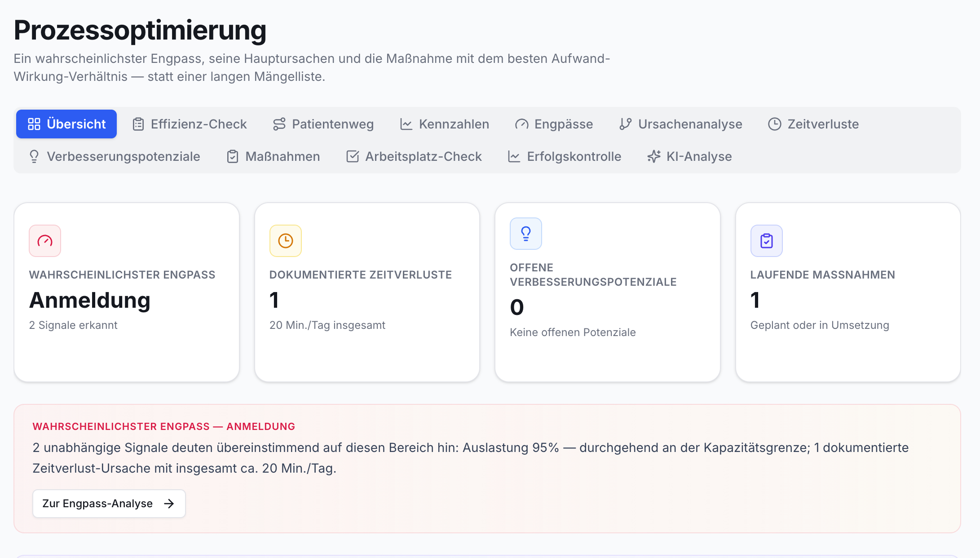This screenshot has width=980, height=558.
Task: Click the '20 Min./Tag insgesamt' text
Action: [x=327, y=325]
